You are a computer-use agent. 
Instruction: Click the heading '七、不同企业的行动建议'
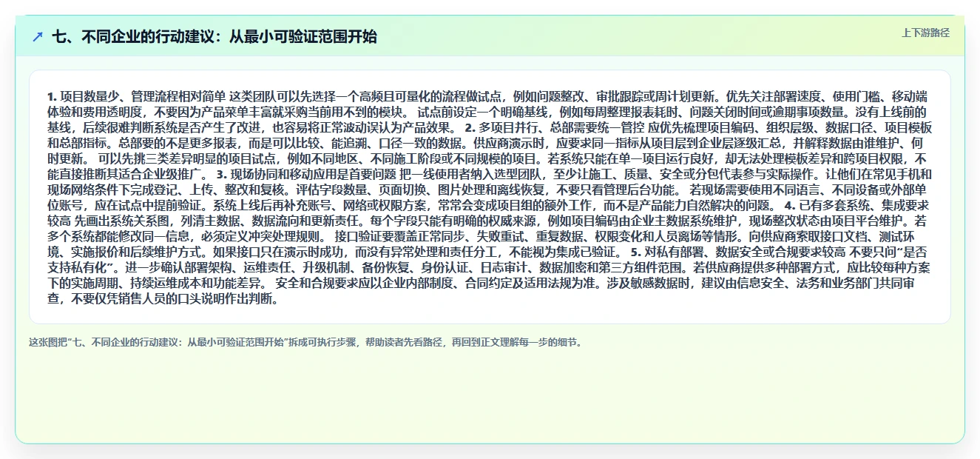(214, 36)
